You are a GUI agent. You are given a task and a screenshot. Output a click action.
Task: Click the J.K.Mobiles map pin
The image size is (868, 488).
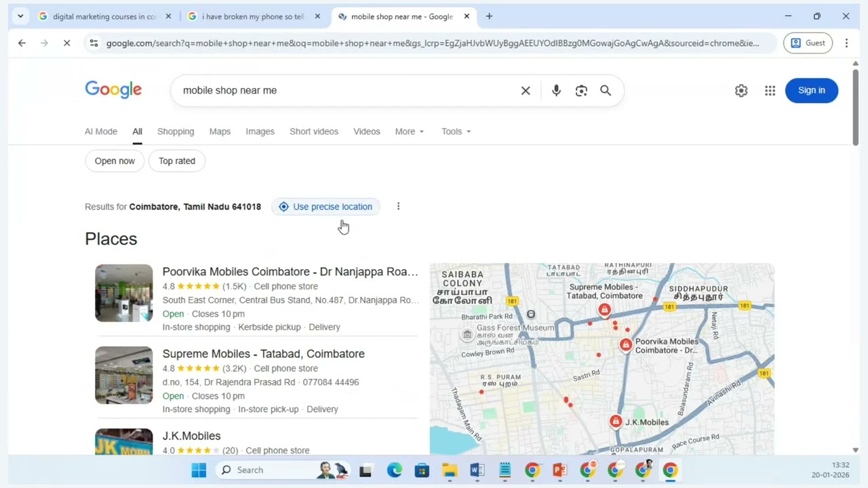616,422
